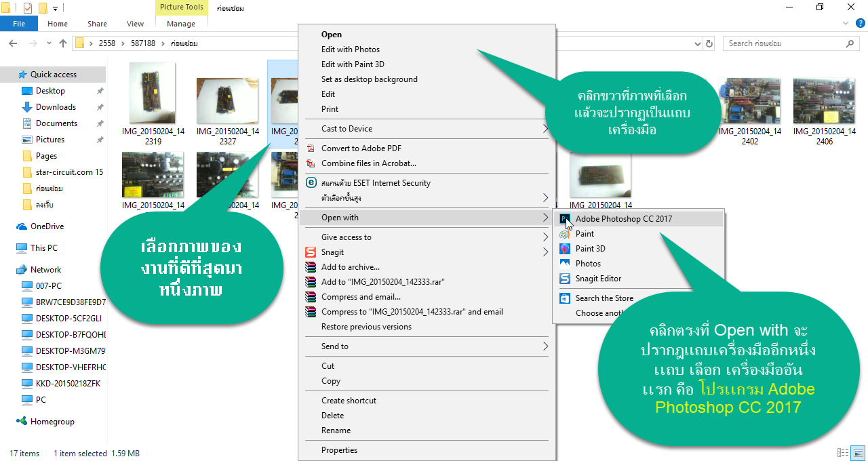Screen dimensions: 868x461
Task: Click WinRAR icon next to Add to archive
Action: pos(311,267)
